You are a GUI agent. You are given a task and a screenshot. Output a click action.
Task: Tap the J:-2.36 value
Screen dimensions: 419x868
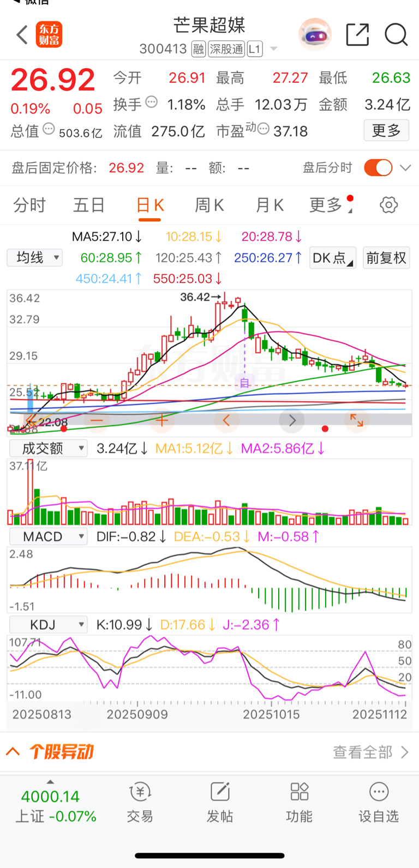click(x=252, y=624)
